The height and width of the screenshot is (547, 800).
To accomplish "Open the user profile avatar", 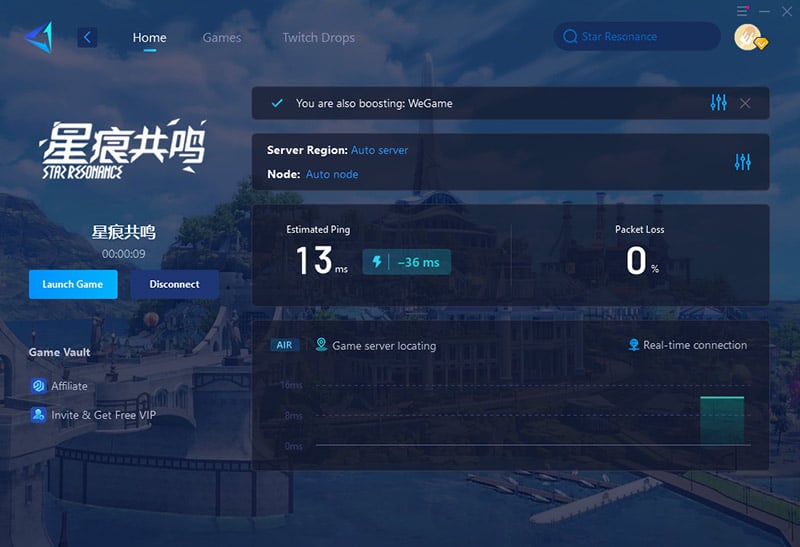I will point(748,37).
